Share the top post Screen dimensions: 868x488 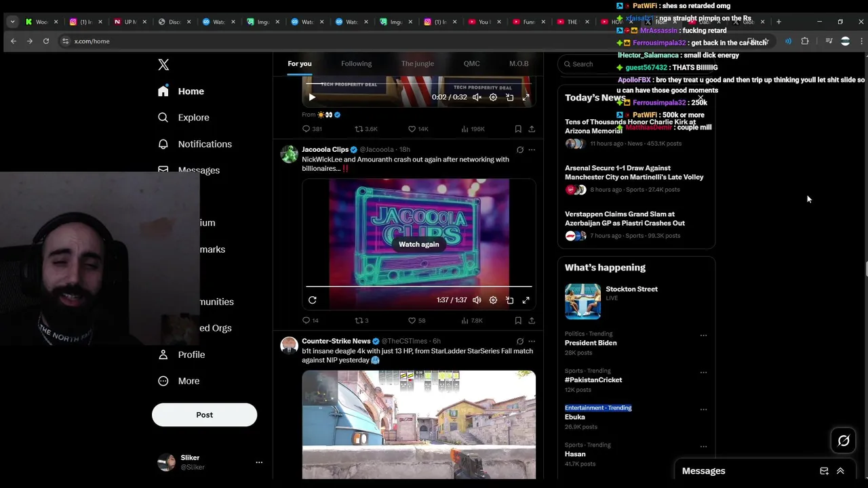(532, 129)
